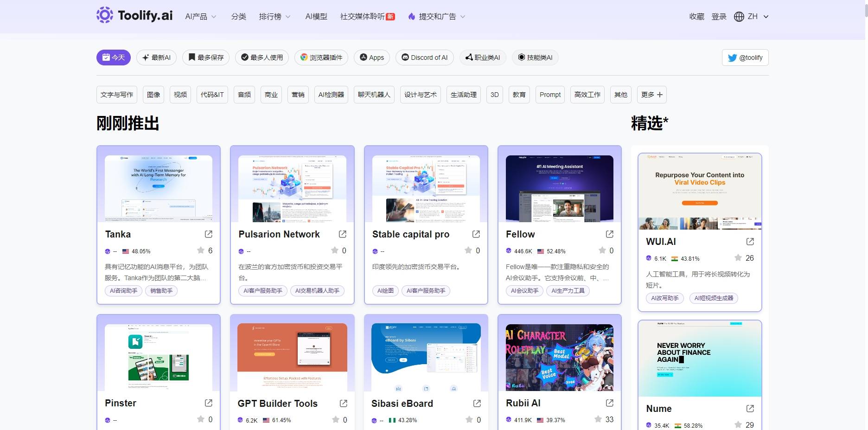Viewport: 868px width, 430px height.
Task: Star the Sibasi eBoard tool
Action: (469, 420)
